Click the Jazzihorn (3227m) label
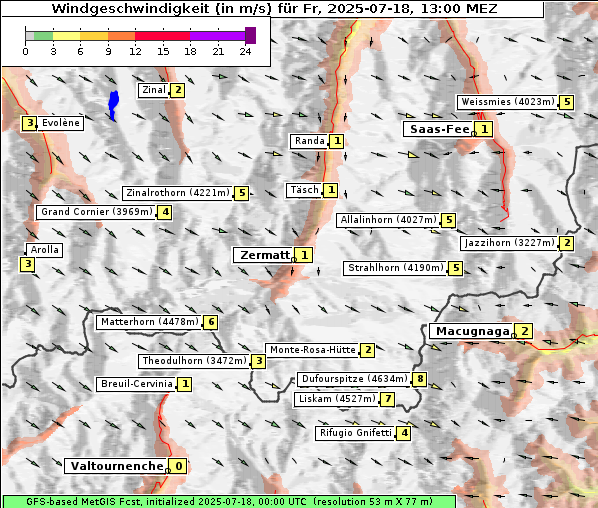Viewport: 598px width, 508px height. pyautogui.click(x=510, y=243)
